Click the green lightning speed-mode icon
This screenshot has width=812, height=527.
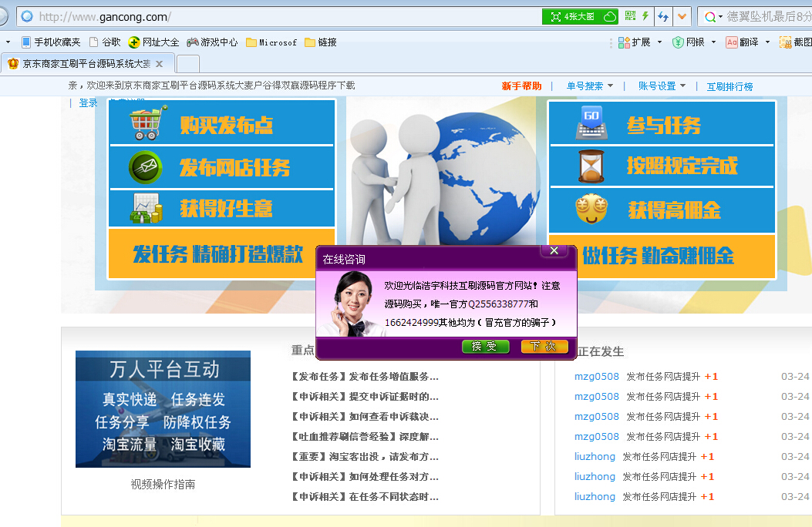click(x=645, y=16)
